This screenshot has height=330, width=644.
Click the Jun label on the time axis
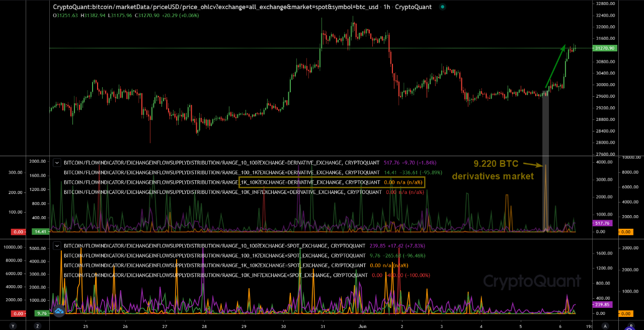point(363,325)
